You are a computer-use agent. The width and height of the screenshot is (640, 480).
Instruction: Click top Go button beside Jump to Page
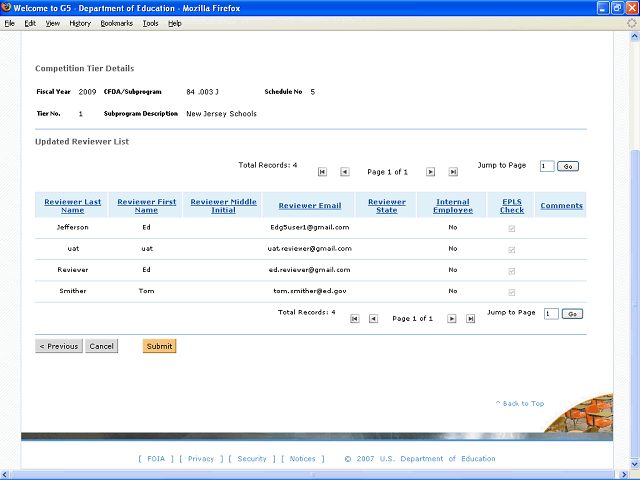click(x=568, y=167)
